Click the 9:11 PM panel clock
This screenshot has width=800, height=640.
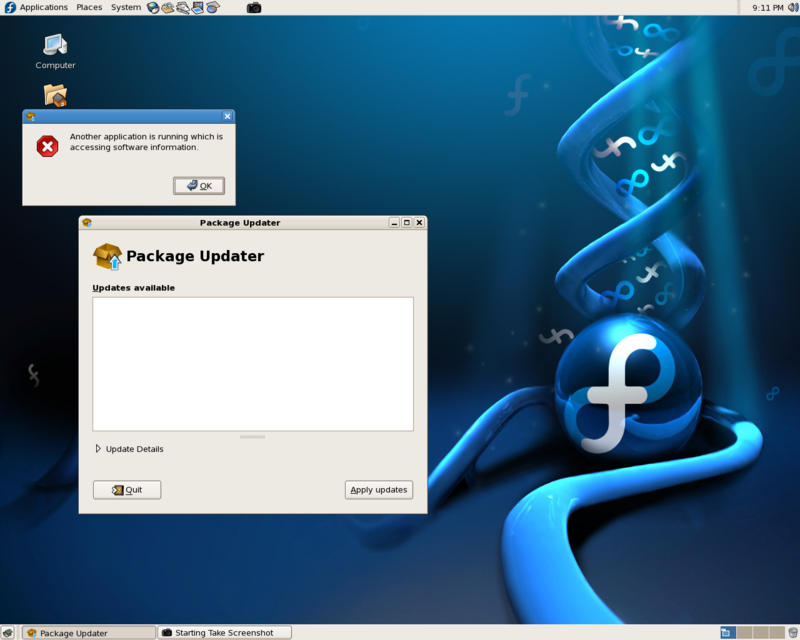pyautogui.click(x=767, y=8)
